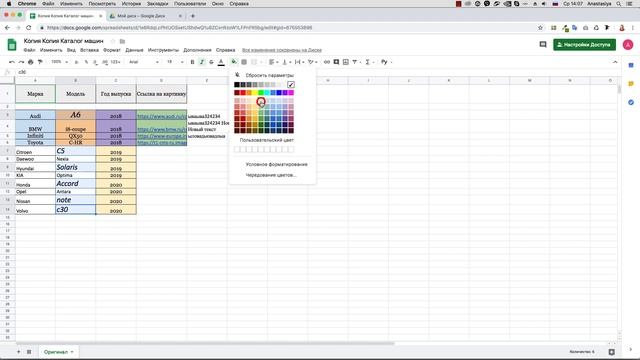
Task: Open text color picker
Action: (221, 62)
